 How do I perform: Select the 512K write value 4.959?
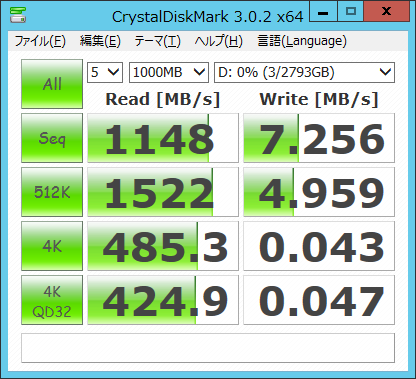point(319,192)
